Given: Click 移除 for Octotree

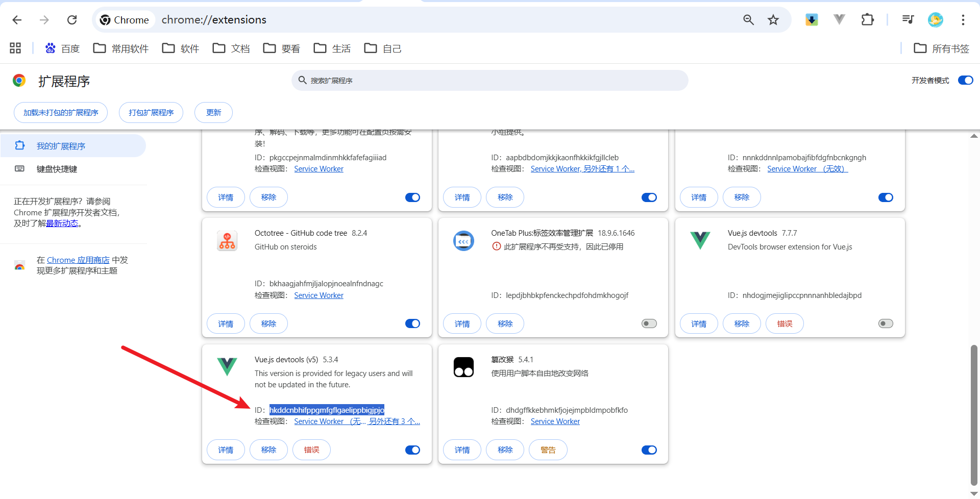Looking at the screenshot, I should [x=268, y=323].
